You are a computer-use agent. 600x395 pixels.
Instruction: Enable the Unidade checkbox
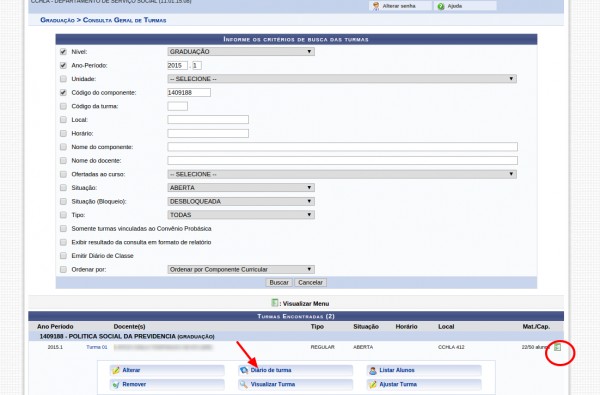point(63,79)
